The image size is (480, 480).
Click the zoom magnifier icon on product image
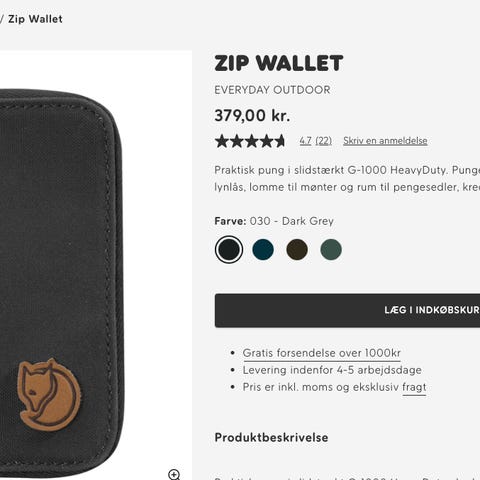pyautogui.click(x=174, y=474)
